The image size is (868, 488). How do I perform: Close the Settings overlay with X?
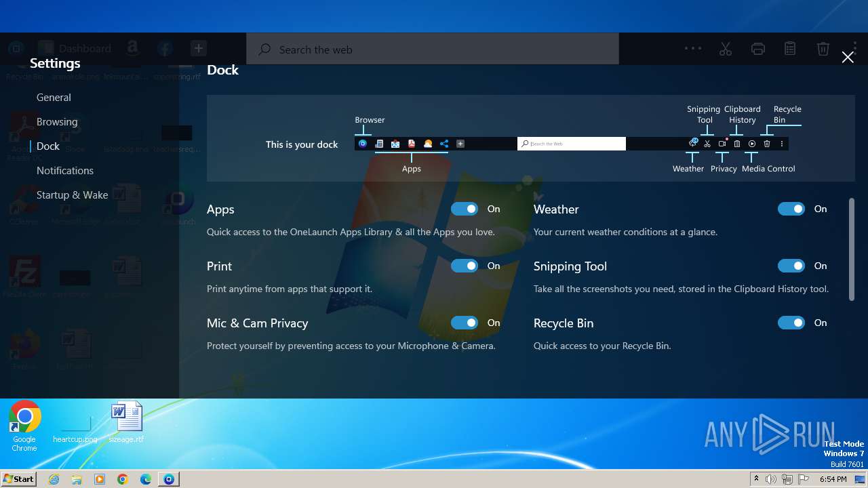pos(848,57)
